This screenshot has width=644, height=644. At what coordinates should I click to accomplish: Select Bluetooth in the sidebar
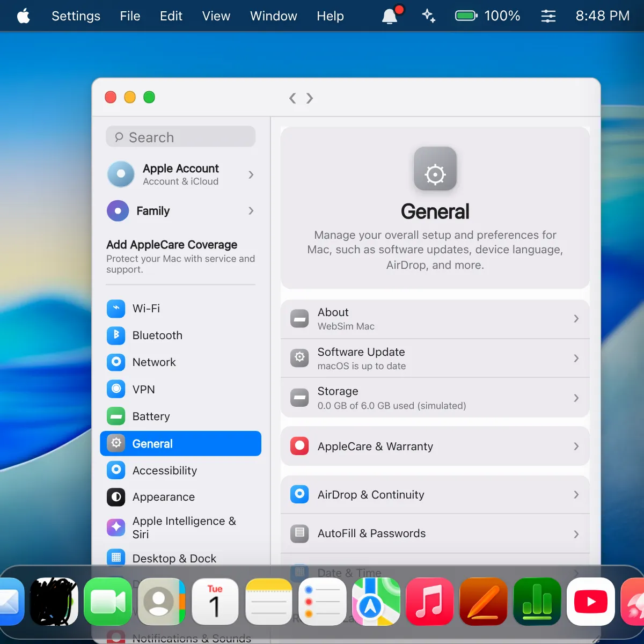click(180, 335)
